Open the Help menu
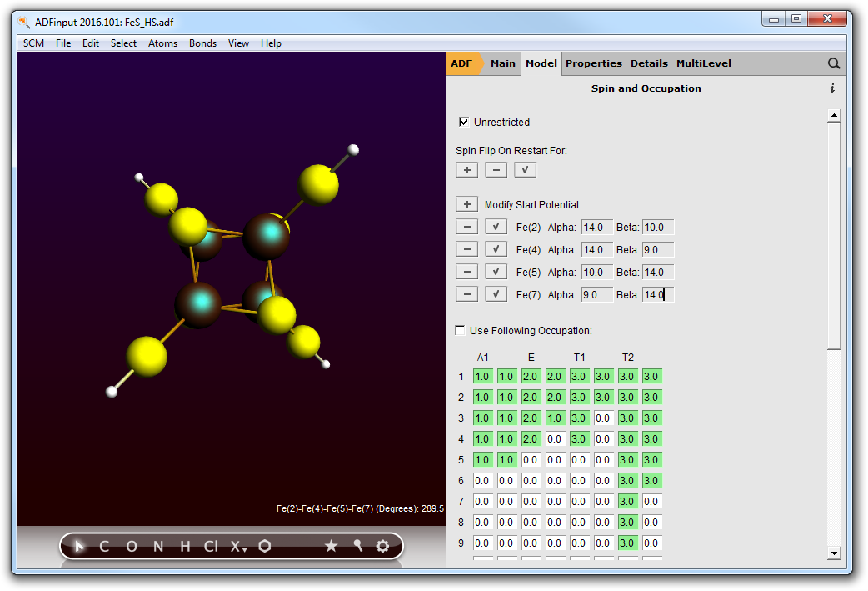This screenshot has width=868, height=591. pyautogui.click(x=271, y=43)
